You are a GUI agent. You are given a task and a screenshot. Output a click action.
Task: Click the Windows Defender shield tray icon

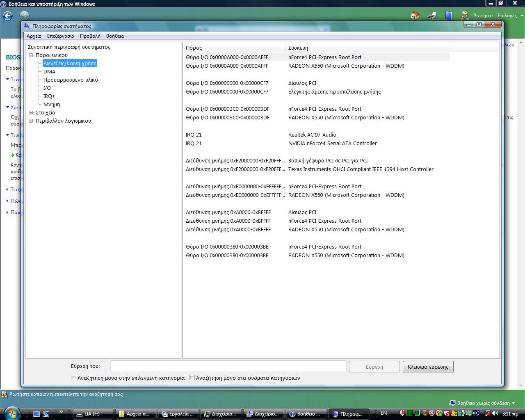(x=425, y=413)
